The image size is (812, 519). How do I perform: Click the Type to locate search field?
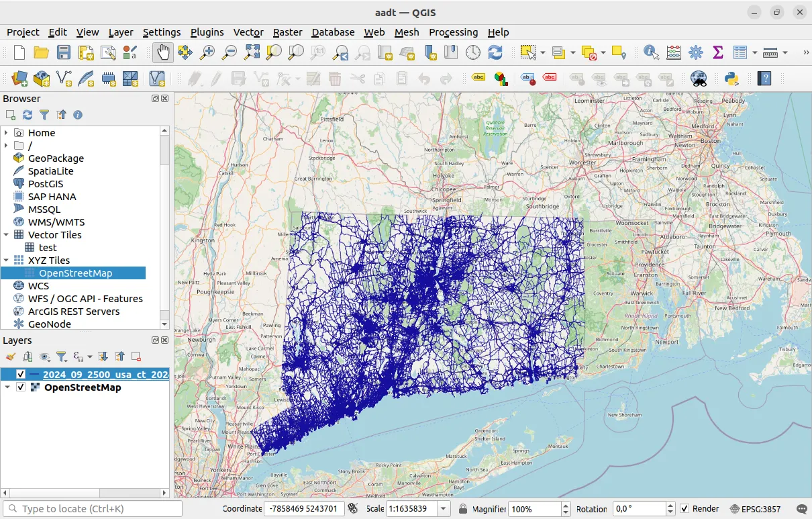point(93,509)
